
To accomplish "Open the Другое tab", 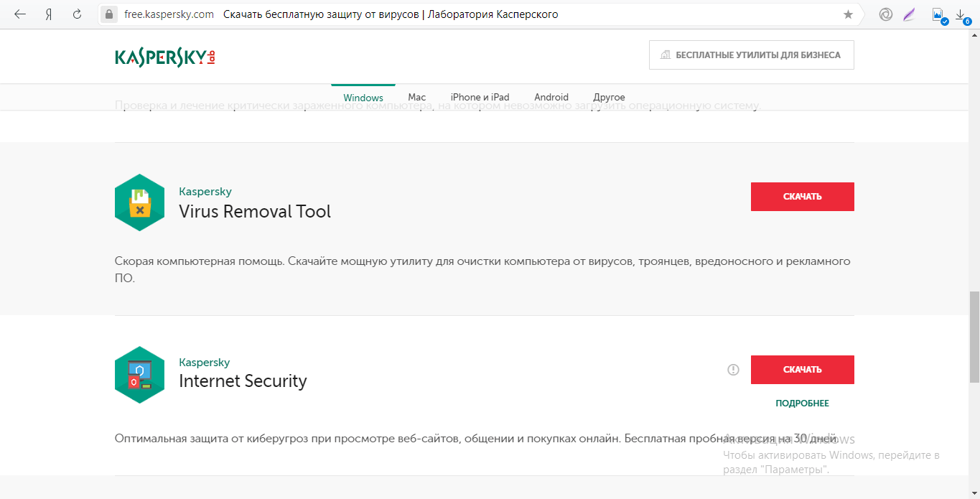I will [x=609, y=97].
